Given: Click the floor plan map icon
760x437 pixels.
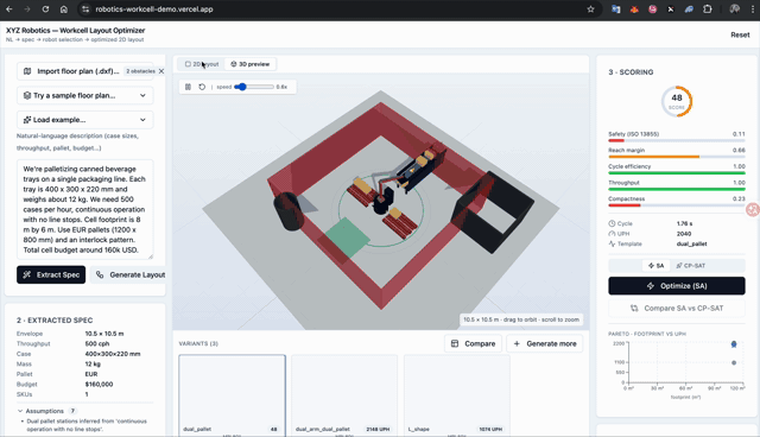Looking at the screenshot, I should point(28,71).
